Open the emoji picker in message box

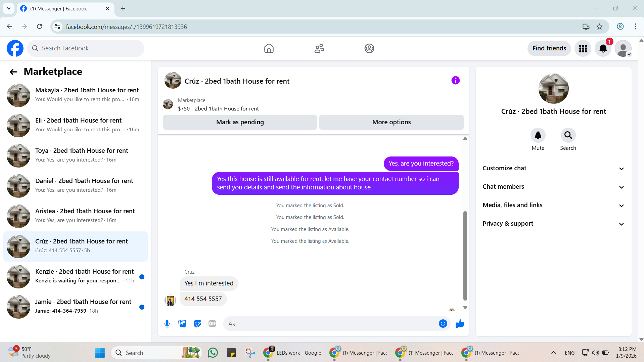pyautogui.click(x=443, y=323)
